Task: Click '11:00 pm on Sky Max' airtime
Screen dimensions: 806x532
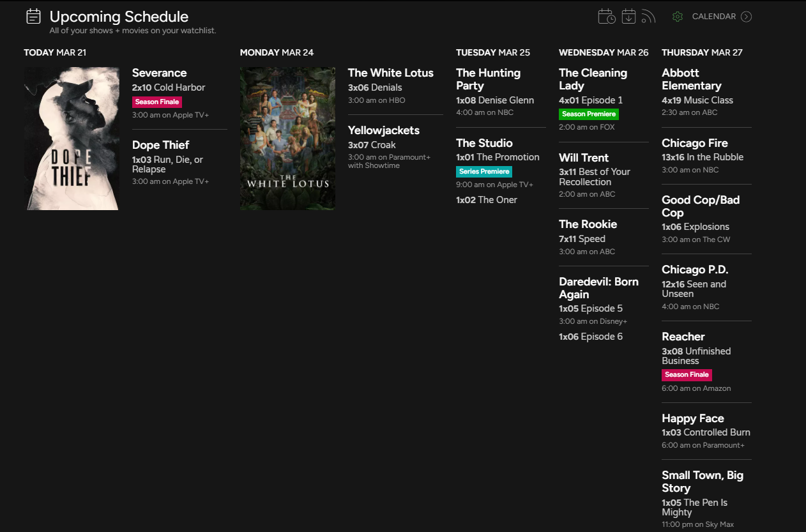Action: (x=697, y=524)
